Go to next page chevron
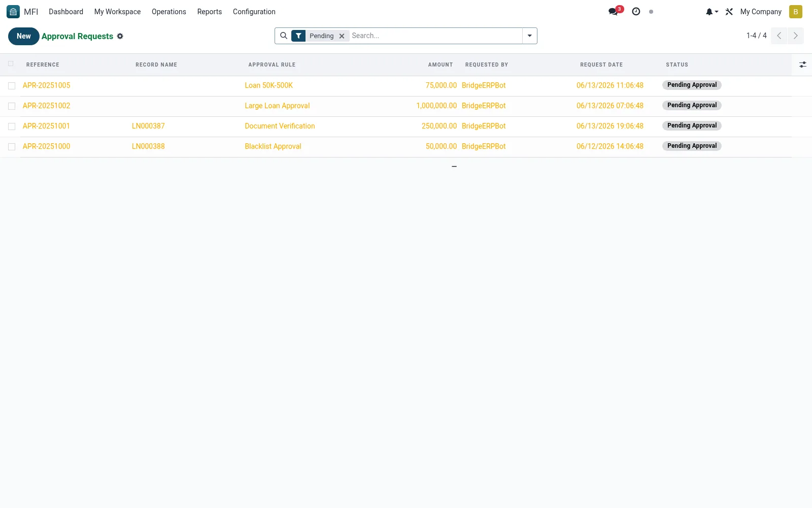 [x=795, y=36]
